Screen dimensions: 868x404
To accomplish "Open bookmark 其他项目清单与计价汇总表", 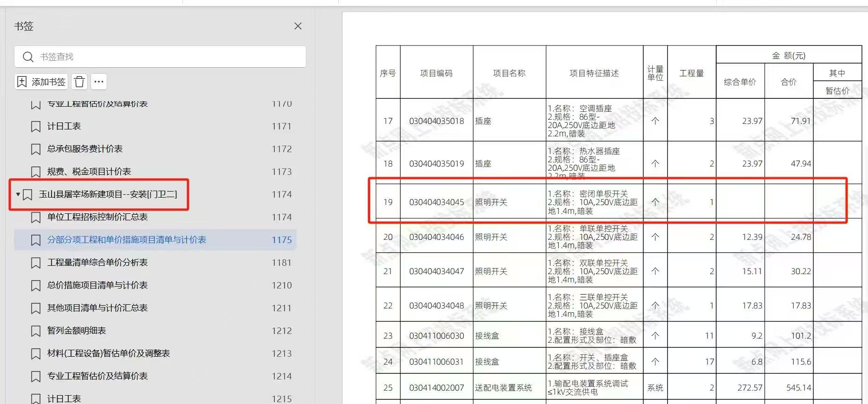I will click(x=97, y=308).
